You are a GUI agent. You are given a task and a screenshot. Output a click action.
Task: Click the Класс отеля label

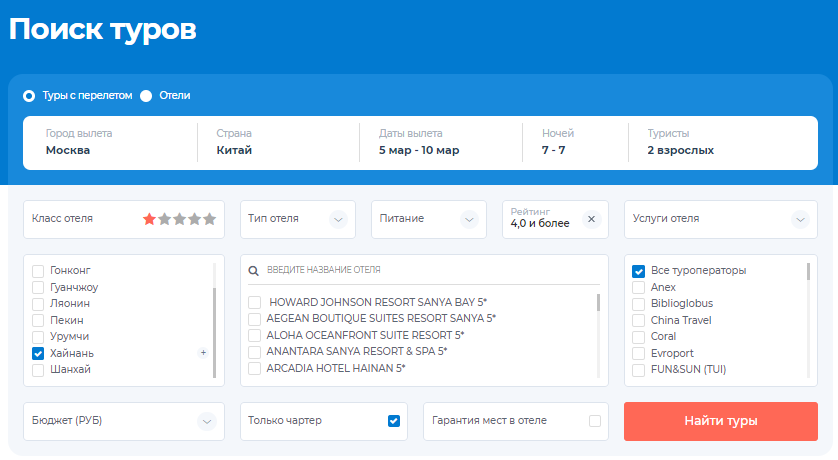click(x=62, y=219)
